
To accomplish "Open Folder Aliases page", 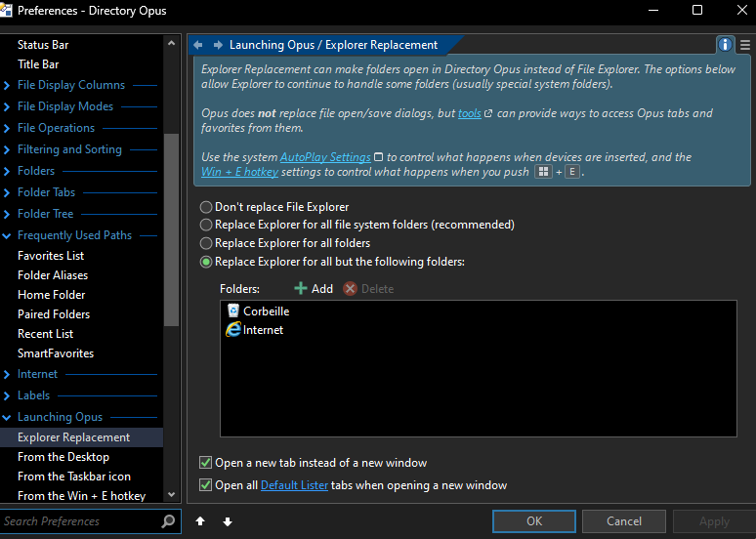I will pos(53,275).
